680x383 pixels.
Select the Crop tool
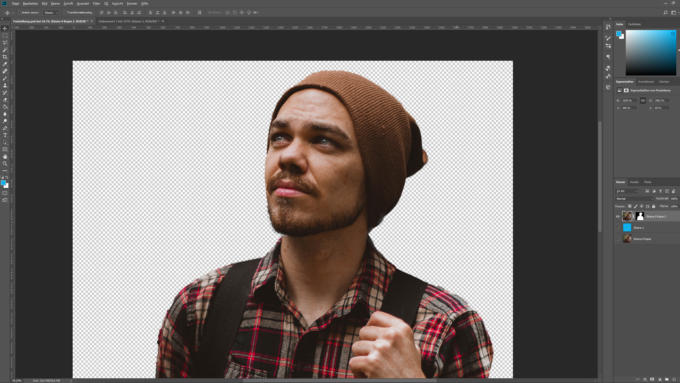click(5, 57)
